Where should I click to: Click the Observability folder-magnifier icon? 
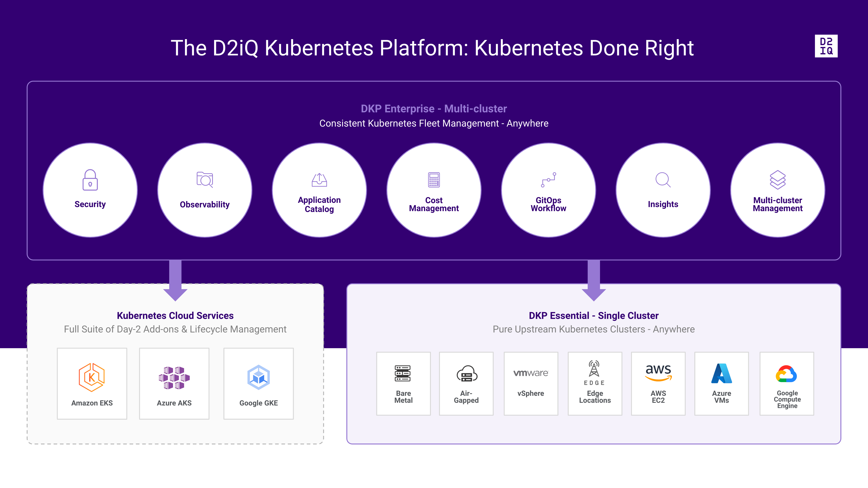[x=205, y=179]
